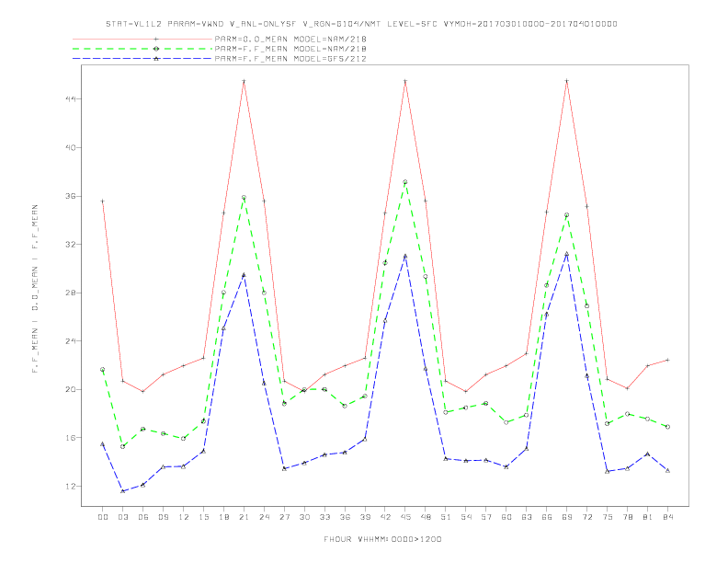
Task: Click x-axis forecast hour label 18
Action: click(223, 517)
